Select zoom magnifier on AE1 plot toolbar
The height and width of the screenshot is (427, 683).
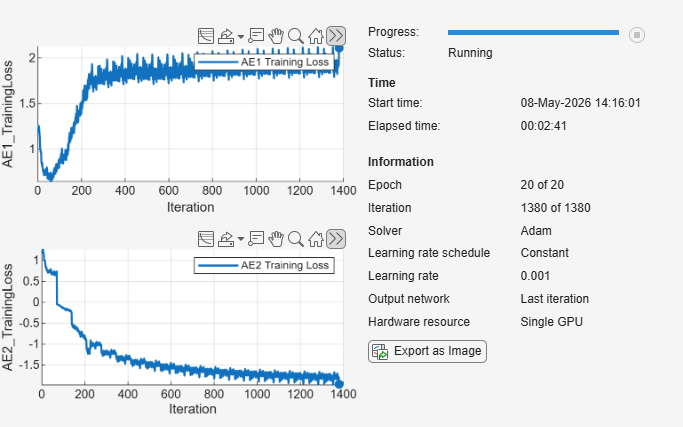pos(296,36)
